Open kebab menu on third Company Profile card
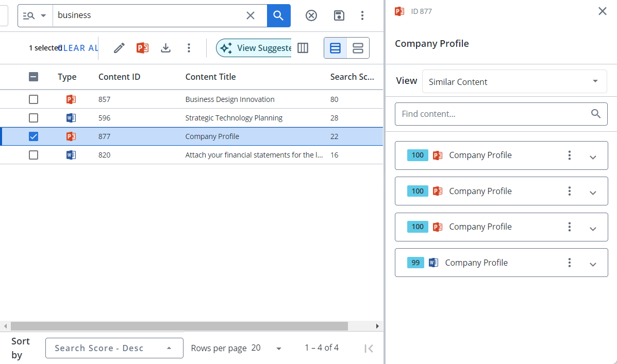Image resolution: width=617 pixels, height=364 pixels. [570, 227]
